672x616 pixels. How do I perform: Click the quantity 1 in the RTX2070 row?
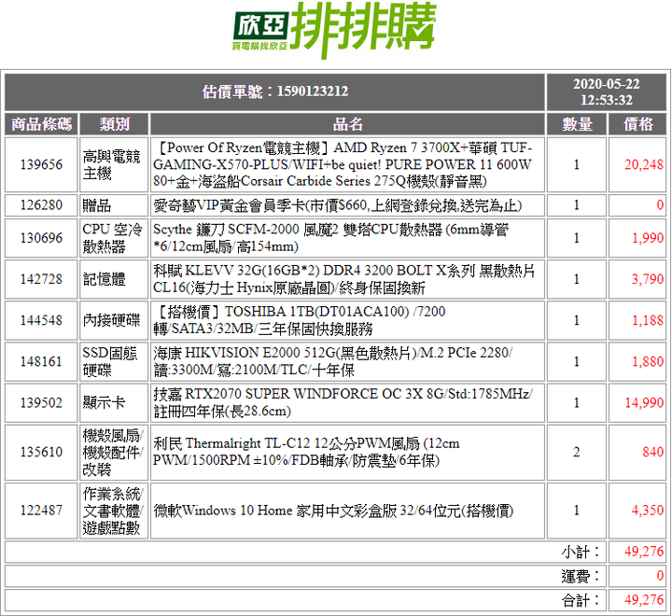click(577, 402)
